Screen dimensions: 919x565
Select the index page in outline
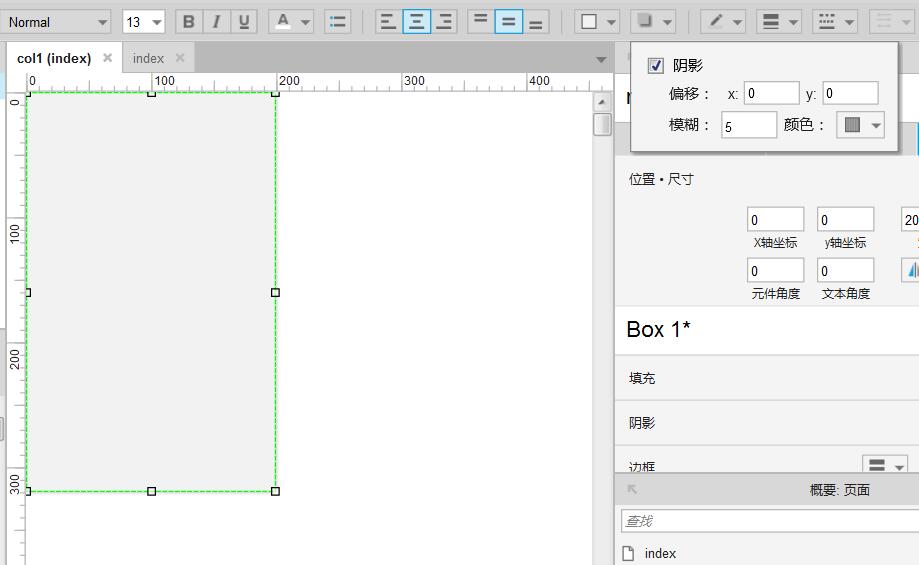coord(660,553)
